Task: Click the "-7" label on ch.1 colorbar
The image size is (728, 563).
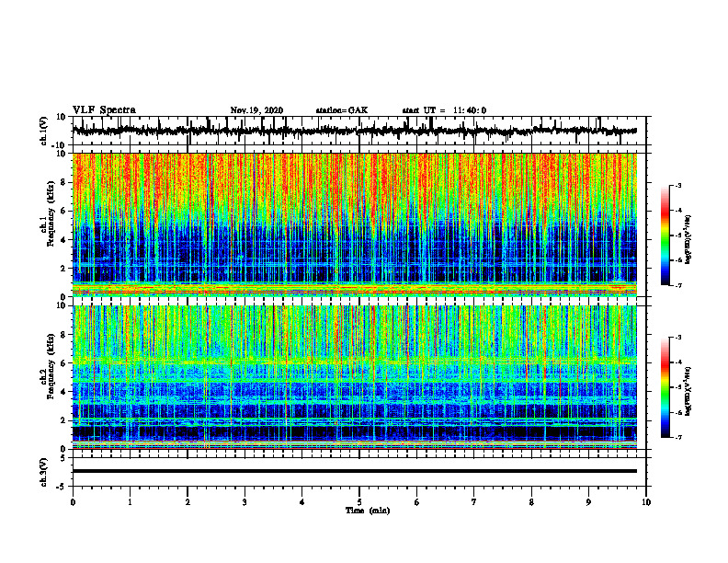Action: (x=677, y=285)
